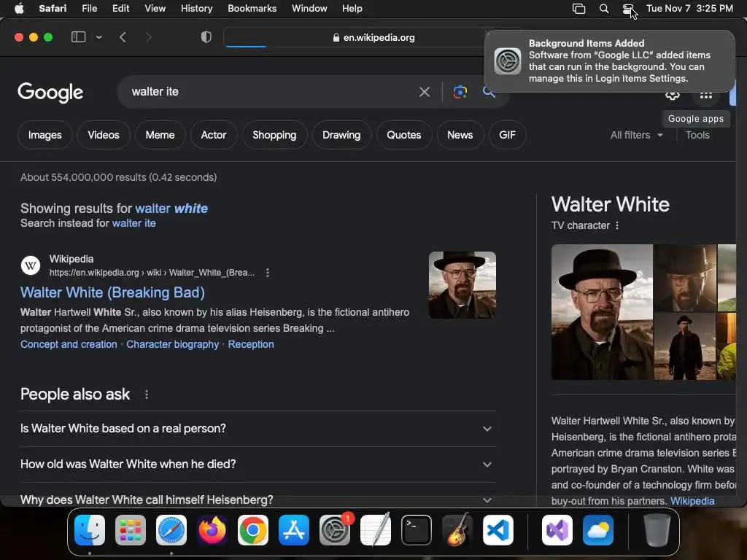Screen dimensions: 747x560
Task: Select the News filter chip
Action: (460, 135)
